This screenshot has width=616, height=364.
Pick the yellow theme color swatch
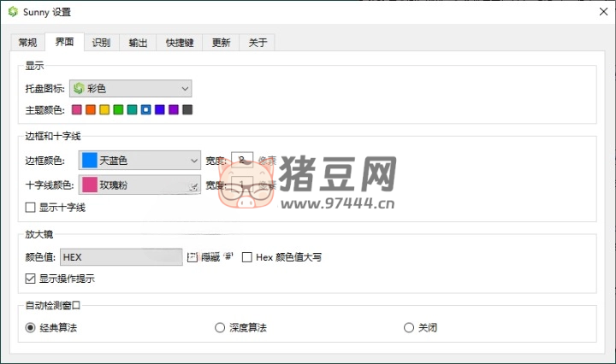104,109
